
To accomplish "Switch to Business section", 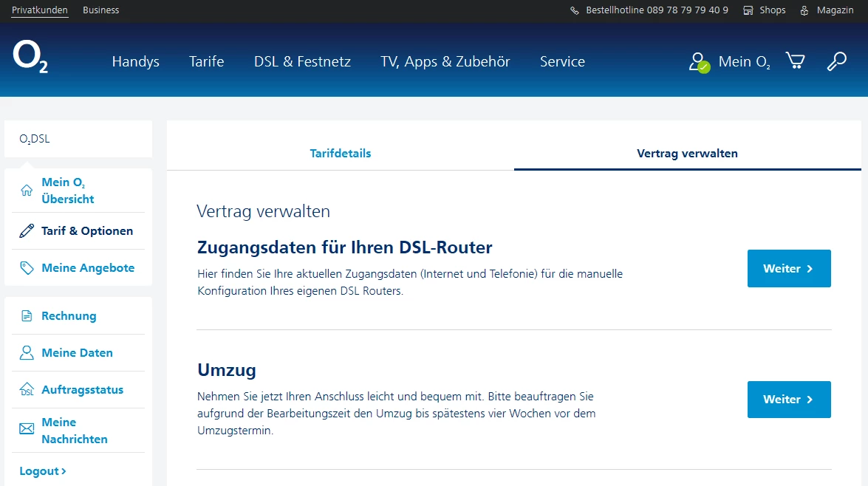I will point(100,10).
